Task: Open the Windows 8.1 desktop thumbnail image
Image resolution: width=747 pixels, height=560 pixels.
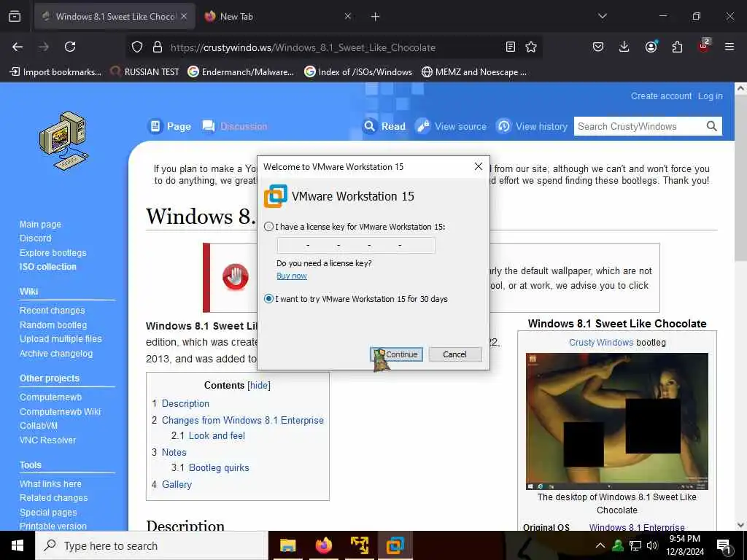Action: tap(617, 421)
